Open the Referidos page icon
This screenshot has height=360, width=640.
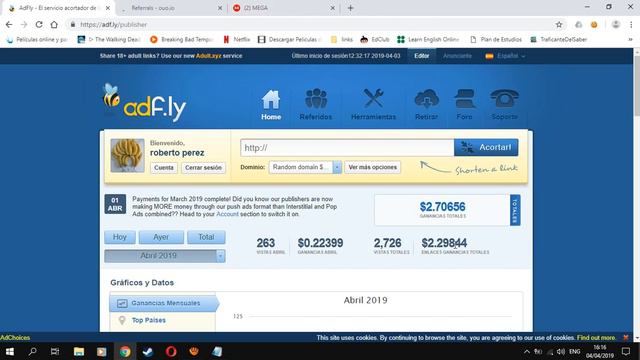316,104
